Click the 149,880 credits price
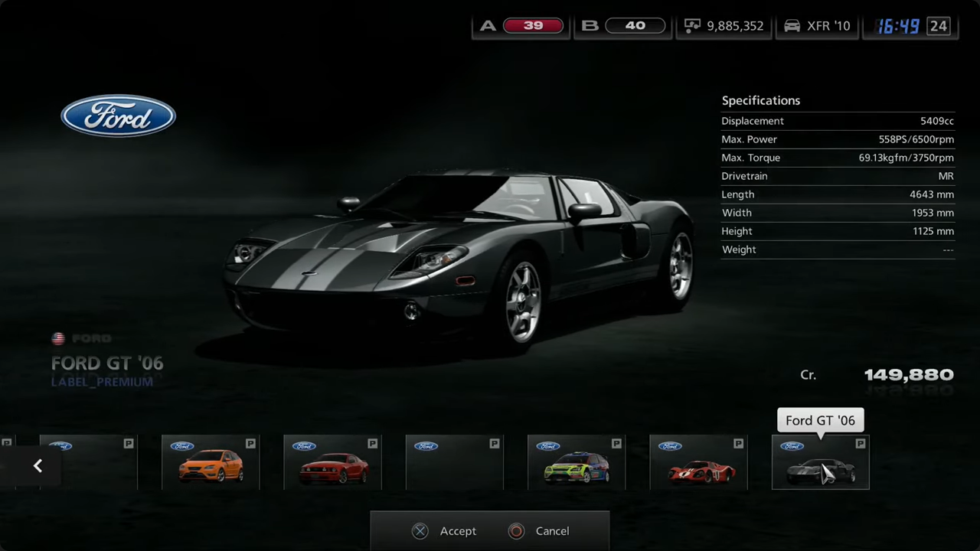 coord(908,375)
